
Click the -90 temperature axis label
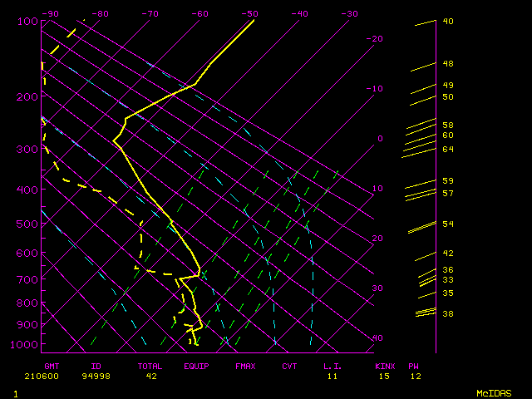tap(51, 14)
